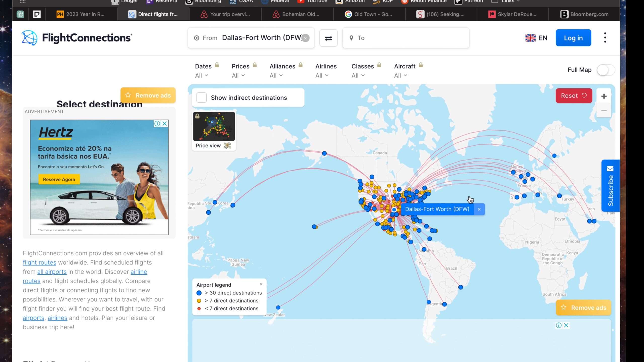This screenshot has width=644, height=362.
Task: Open the pinned ChatGPT tab
Action: pyautogui.click(x=20, y=14)
